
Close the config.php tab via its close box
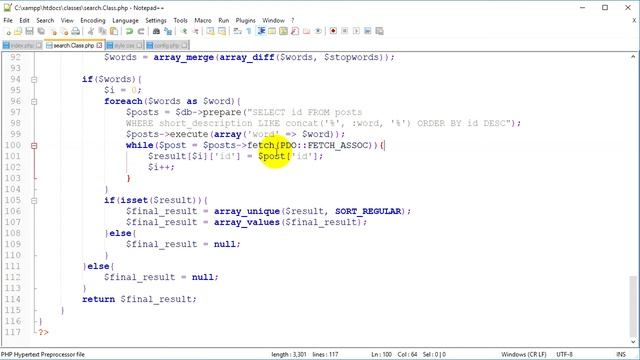(x=184, y=45)
